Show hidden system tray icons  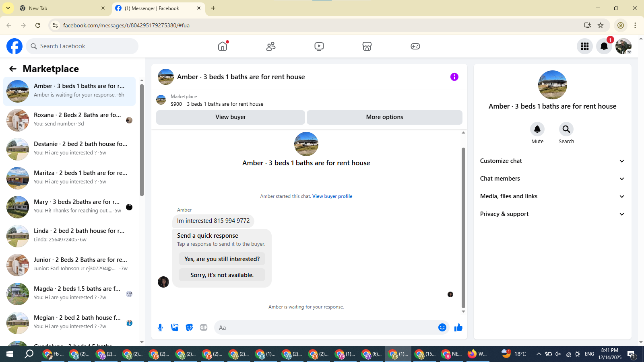(539, 354)
